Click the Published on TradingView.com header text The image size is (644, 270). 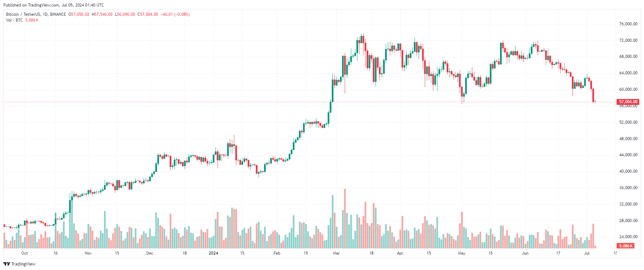click(53, 5)
